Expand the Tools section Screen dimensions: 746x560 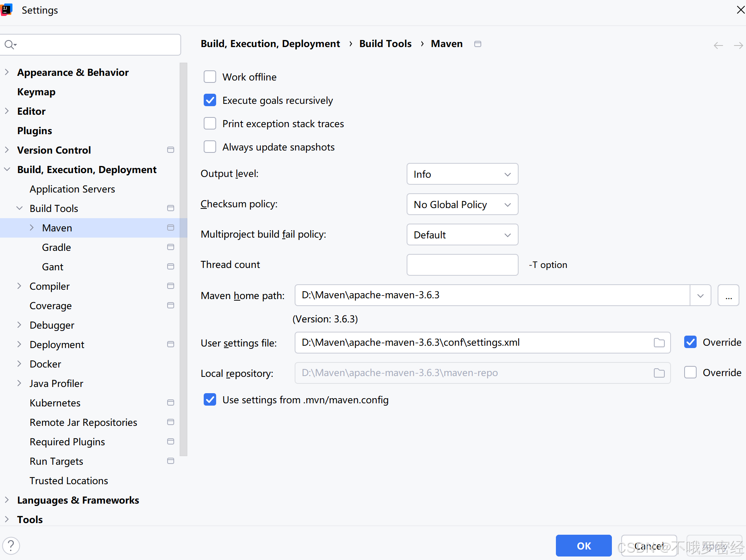click(x=7, y=519)
